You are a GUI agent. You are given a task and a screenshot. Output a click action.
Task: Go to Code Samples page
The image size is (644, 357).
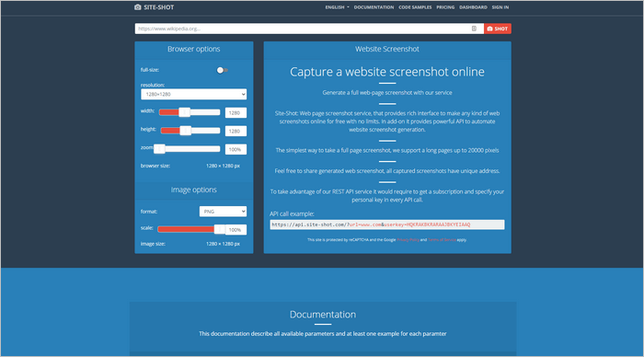[x=415, y=7]
